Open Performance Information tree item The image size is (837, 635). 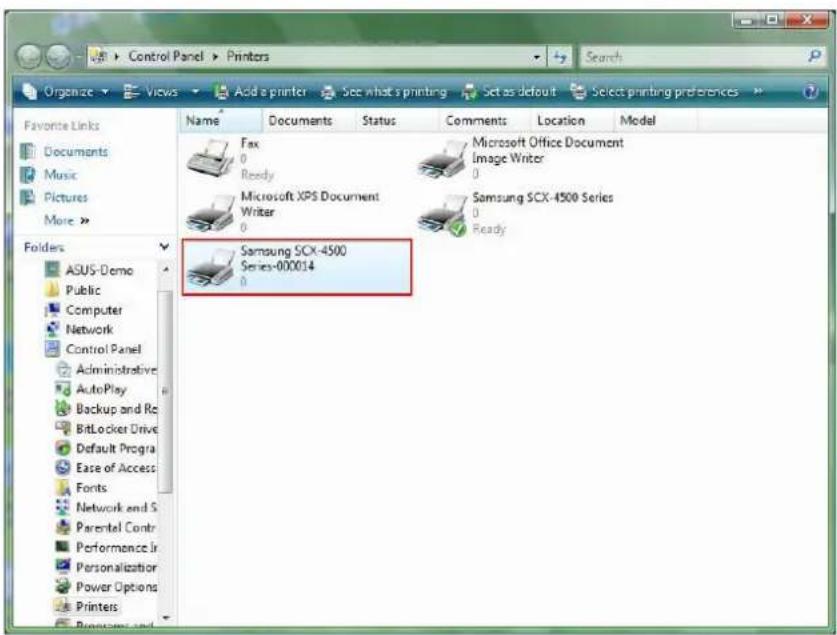(106, 547)
